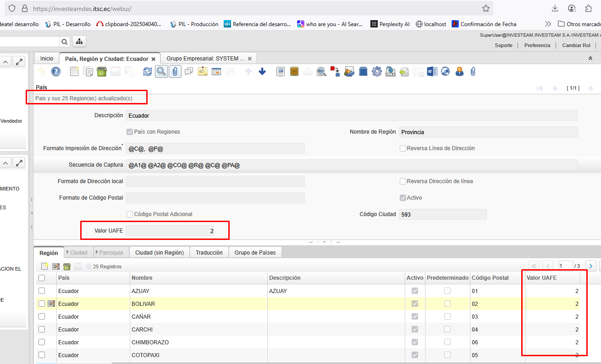Click the Word document export icon

coord(431,71)
